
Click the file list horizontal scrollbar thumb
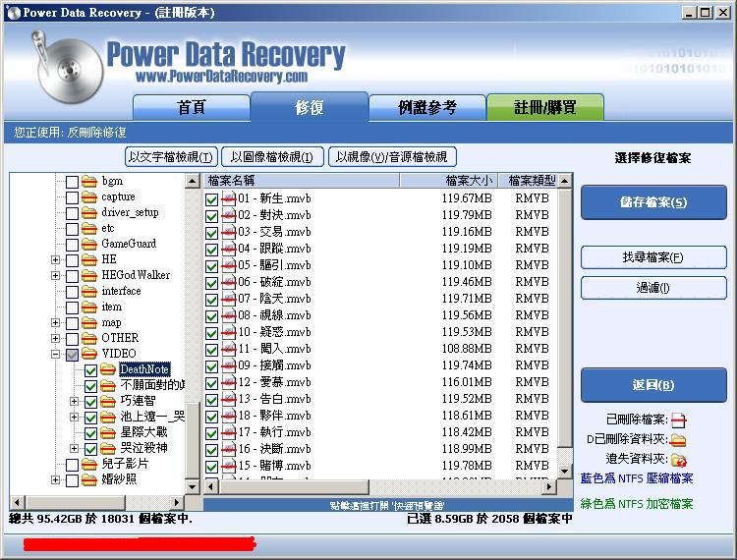click(x=294, y=486)
